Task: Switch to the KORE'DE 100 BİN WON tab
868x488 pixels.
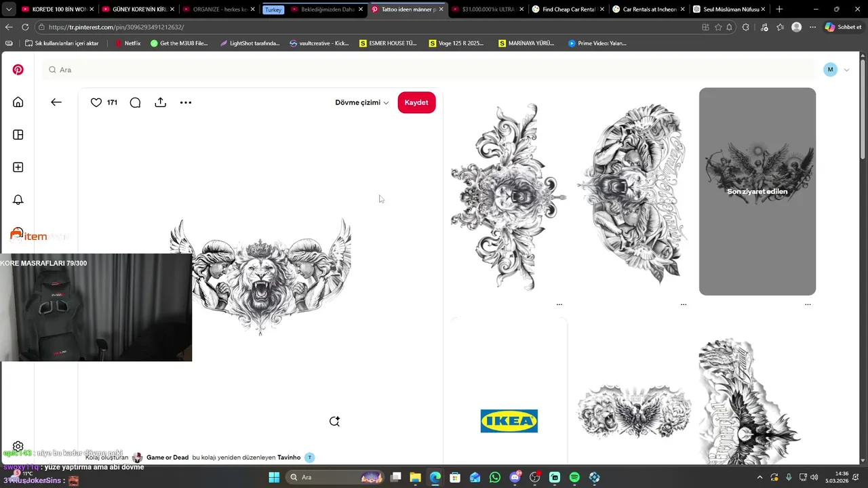Action: pos(58,9)
